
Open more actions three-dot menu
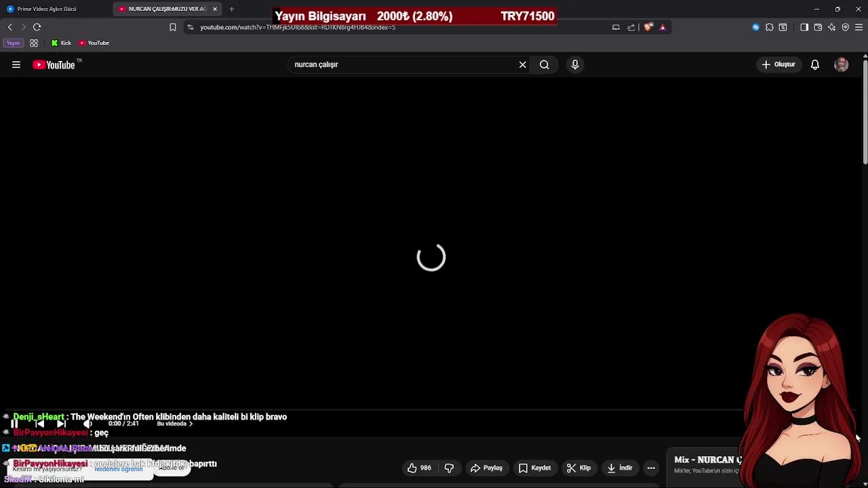tap(651, 468)
